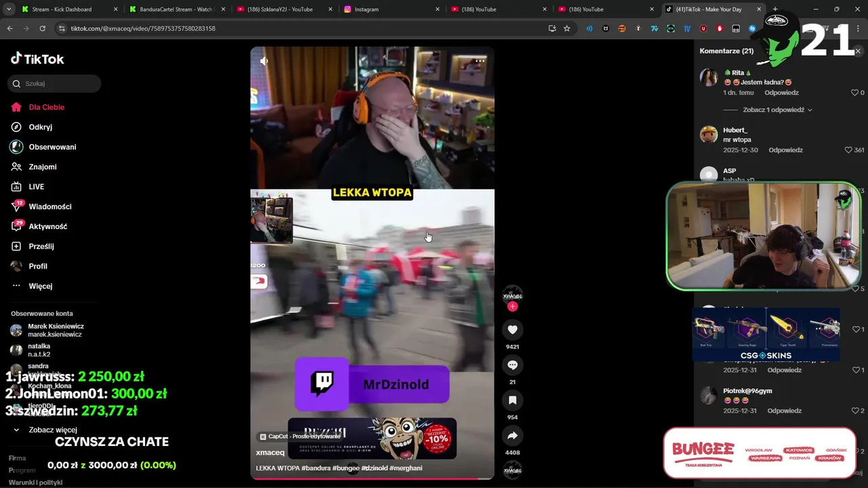
Task: Share the video with arrow icon
Action: [513, 435]
